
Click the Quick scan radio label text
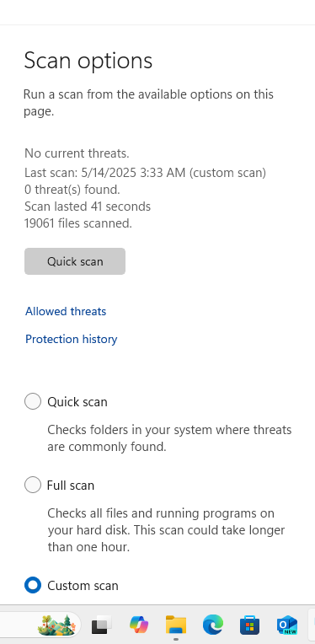(77, 402)
